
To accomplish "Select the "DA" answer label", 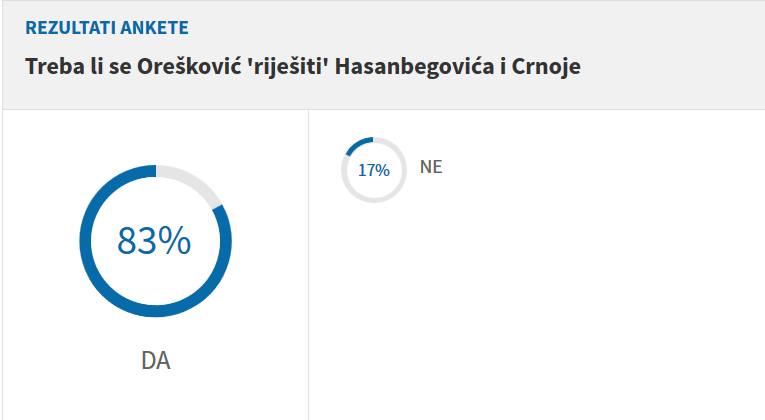I will click(155, 360).
